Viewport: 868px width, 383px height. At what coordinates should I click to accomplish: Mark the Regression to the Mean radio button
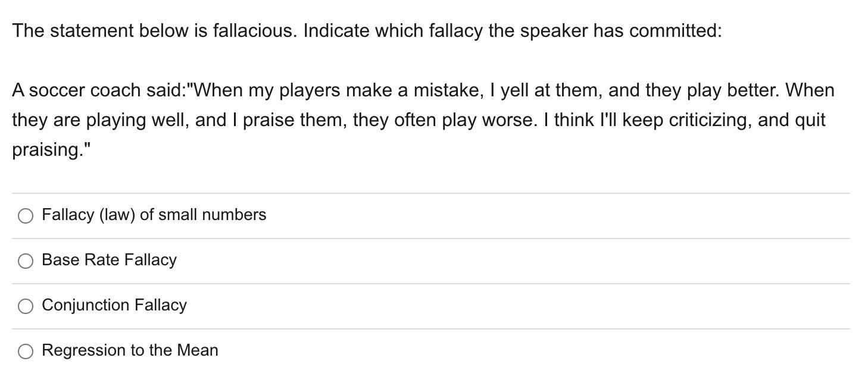point(26,351)
